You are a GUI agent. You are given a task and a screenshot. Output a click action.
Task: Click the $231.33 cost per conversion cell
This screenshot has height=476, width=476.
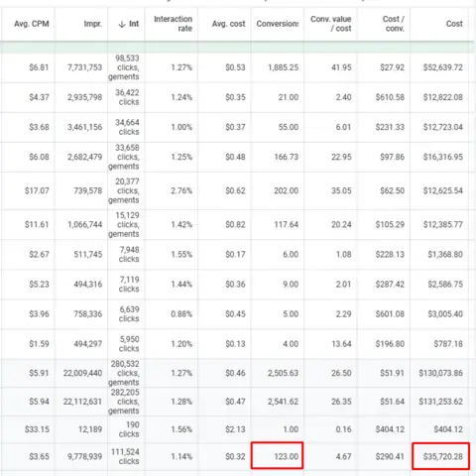click(390, 127)
